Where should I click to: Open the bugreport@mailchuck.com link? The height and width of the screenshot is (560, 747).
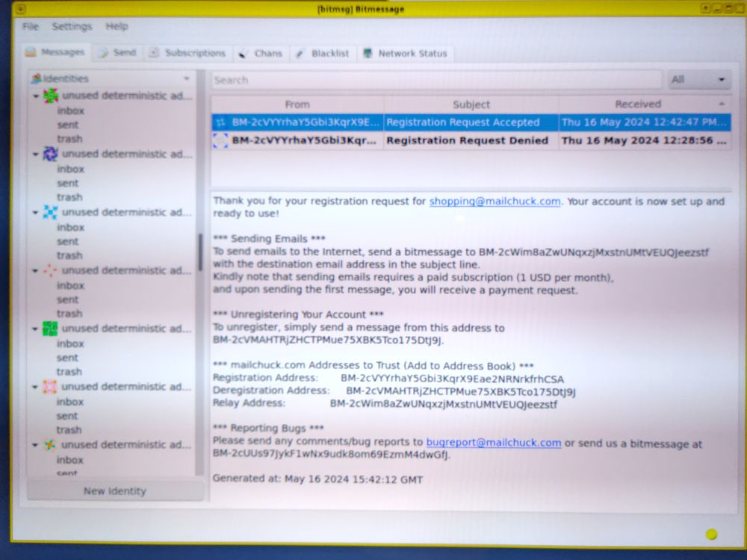point(493,443)
